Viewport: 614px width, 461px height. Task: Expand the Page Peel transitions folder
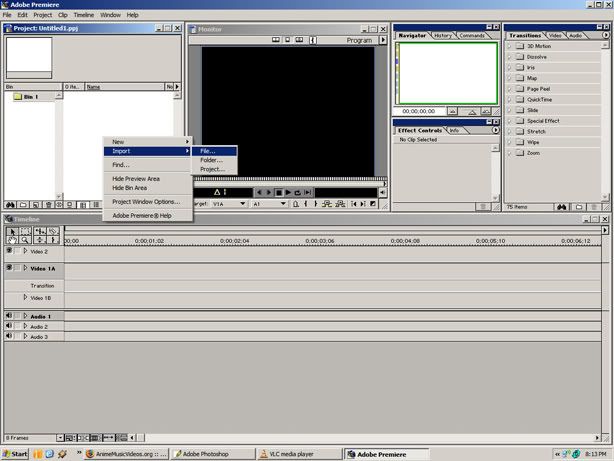[509, 89]
